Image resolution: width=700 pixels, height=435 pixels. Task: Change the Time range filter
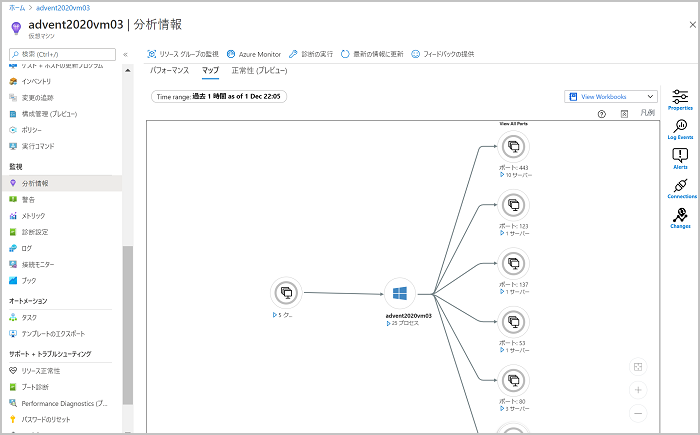point(219,96)
